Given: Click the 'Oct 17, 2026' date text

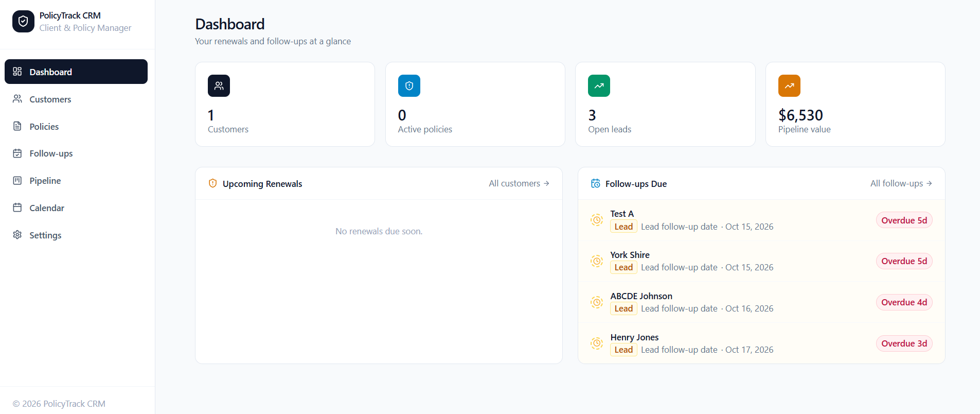Looking at the screenshot, I should tap(749, 350).
